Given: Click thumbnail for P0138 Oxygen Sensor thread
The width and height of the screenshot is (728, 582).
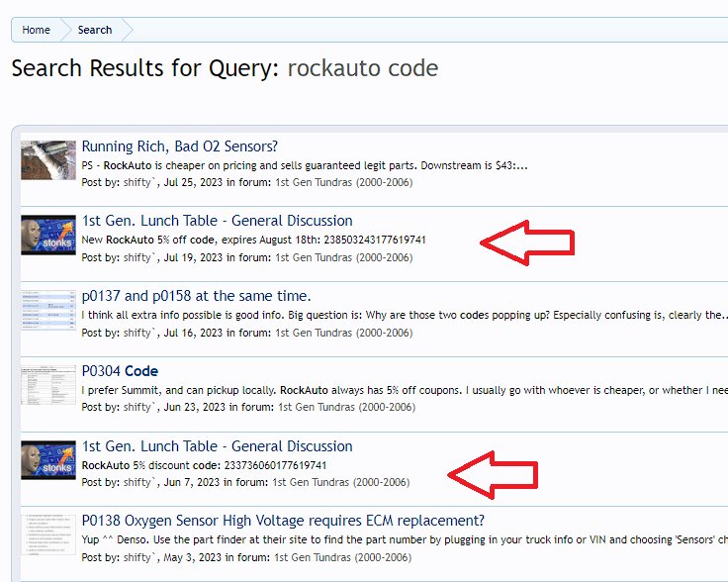Looking at the screenshot, I should 48,534.
